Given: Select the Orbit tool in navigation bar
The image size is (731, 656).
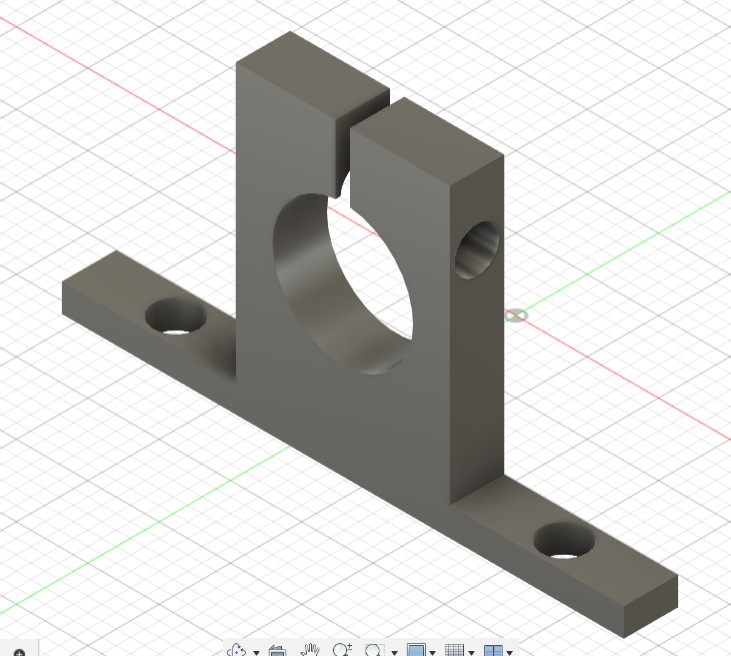Looking at the screenshot, I should pyautogui.click(x=237, y=650).
